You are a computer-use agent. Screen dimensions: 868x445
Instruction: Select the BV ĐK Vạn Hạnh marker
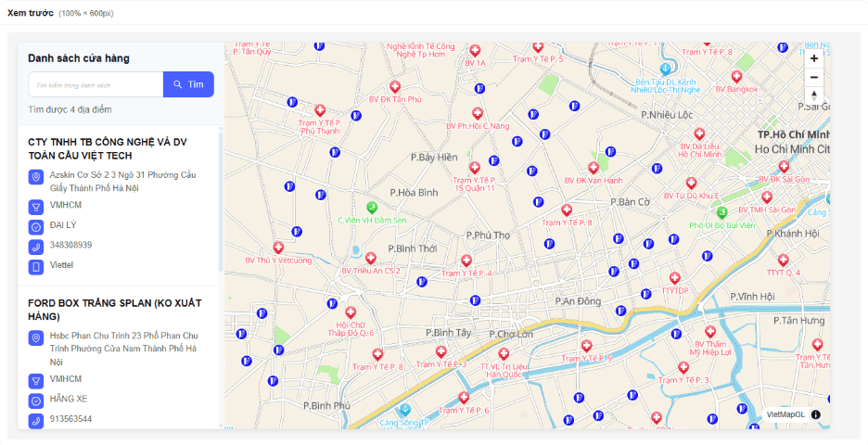coord(594,168)
